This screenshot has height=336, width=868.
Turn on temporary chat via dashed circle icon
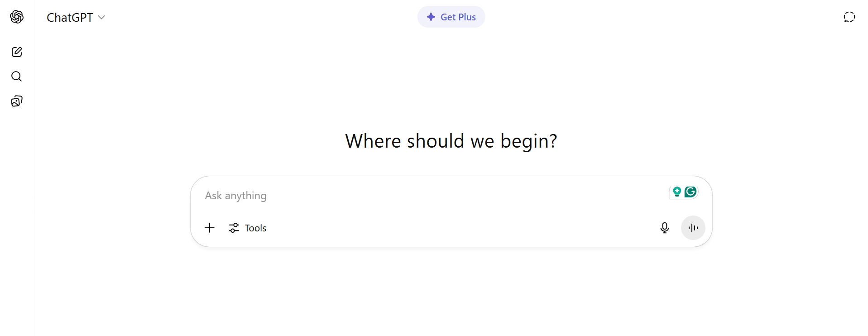849,17
